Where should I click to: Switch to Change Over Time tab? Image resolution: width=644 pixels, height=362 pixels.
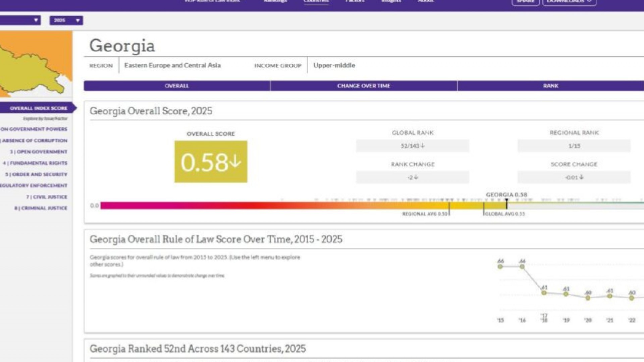364,86
